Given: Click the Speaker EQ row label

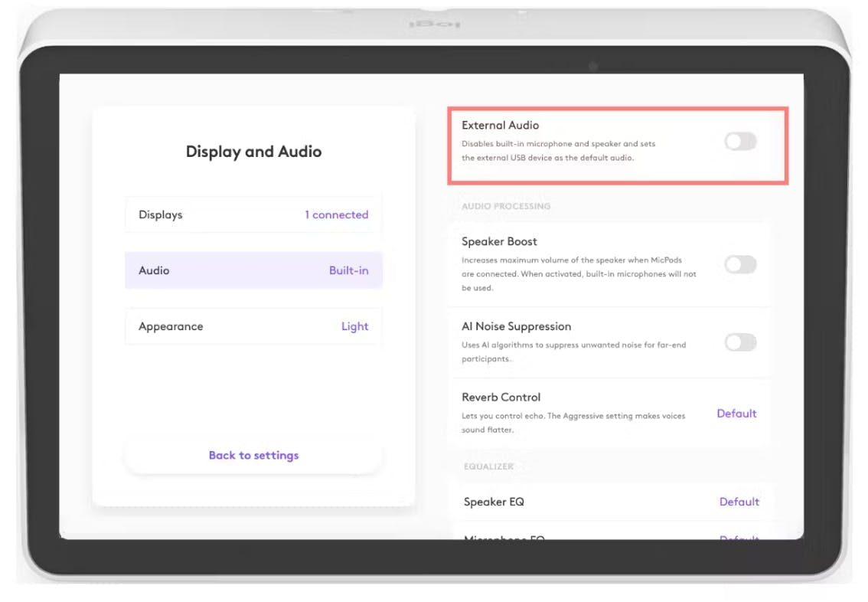Looking at the screenshot, I should 494,502.
